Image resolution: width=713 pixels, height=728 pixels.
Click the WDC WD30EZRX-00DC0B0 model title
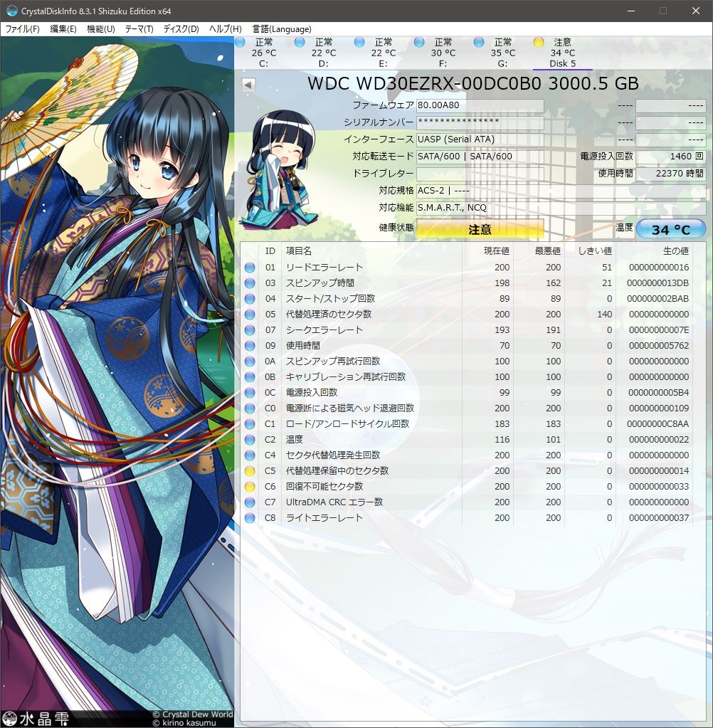point(473,83)
